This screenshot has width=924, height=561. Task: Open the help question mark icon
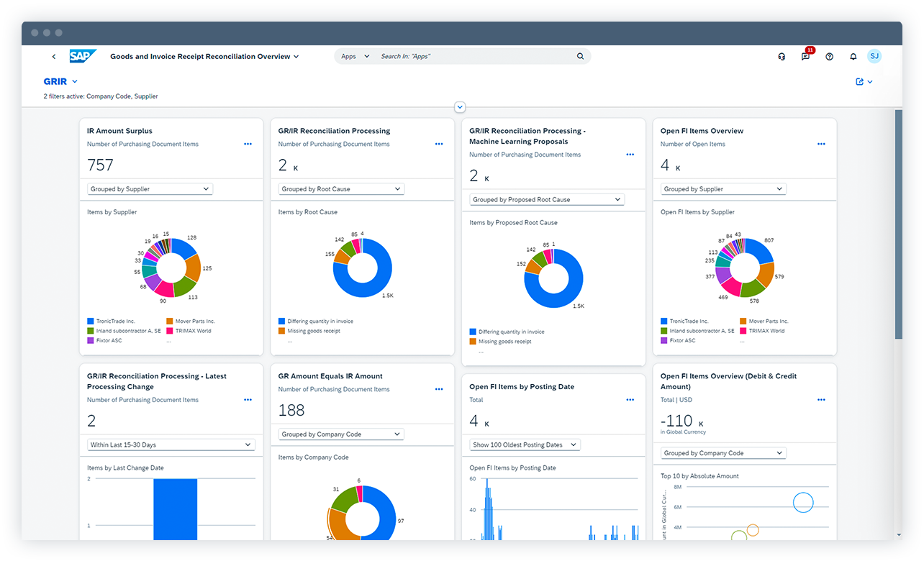coord(829,57)
